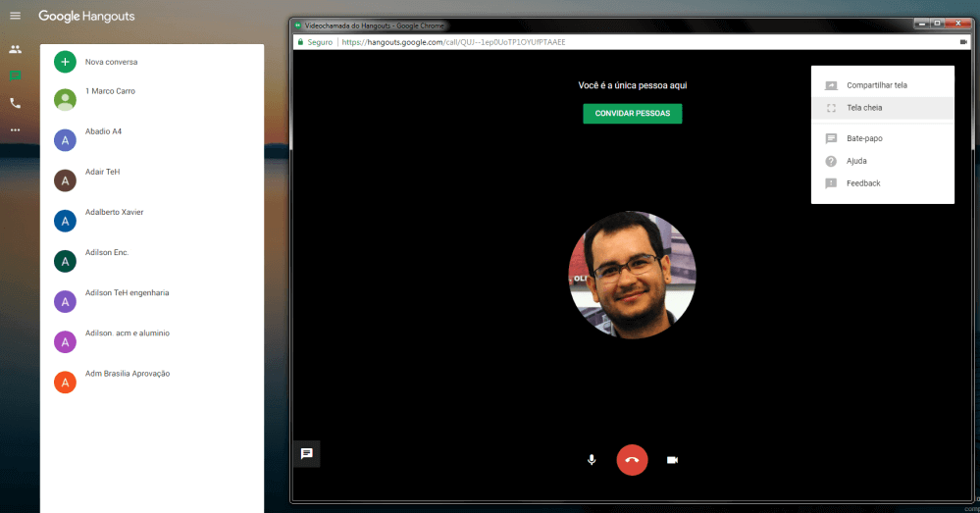Select Compartilhar tela from the menu
The width and height of the screenshot is (980, 513).
877,85
